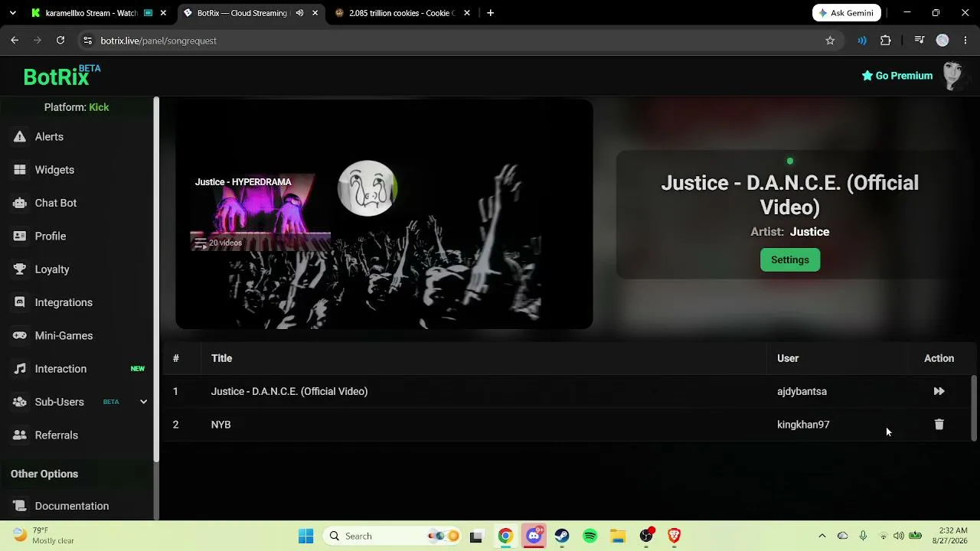Open the Justice - HYPERDRAMA playlist title

point(243,182)
